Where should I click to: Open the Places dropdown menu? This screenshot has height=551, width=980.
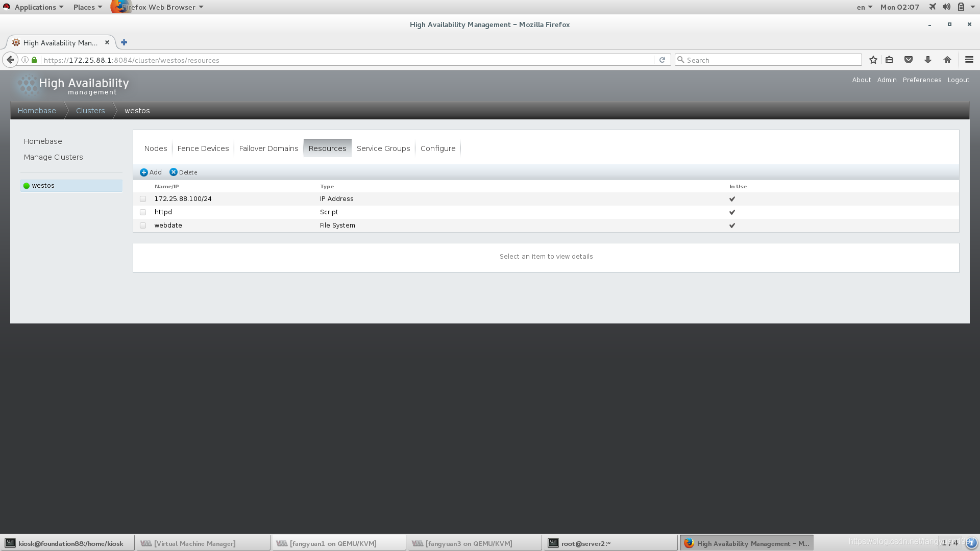[x=87, y=7]
